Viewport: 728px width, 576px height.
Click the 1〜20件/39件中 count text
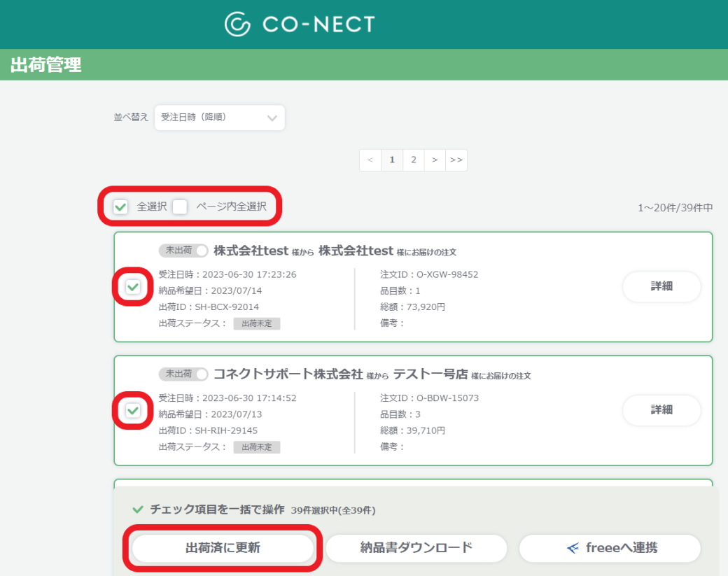675,208
